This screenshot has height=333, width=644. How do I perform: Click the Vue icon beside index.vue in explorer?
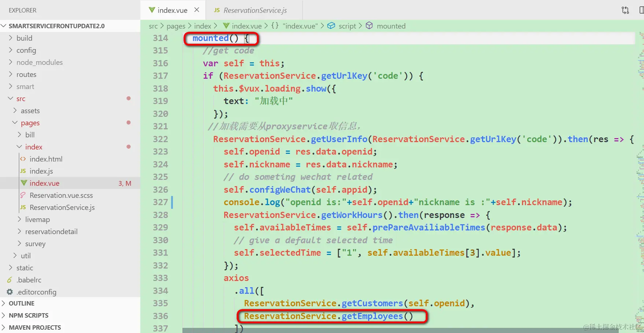pyautogui.click(x=24, y=183)
